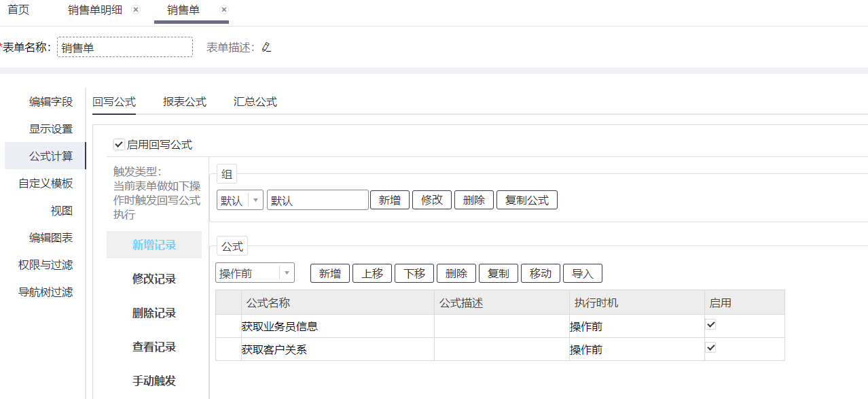Image resolution: width=868 pixels, height=399 pixels.
Task: Open the 默认 group dropdown
Action: pos(240,200)
